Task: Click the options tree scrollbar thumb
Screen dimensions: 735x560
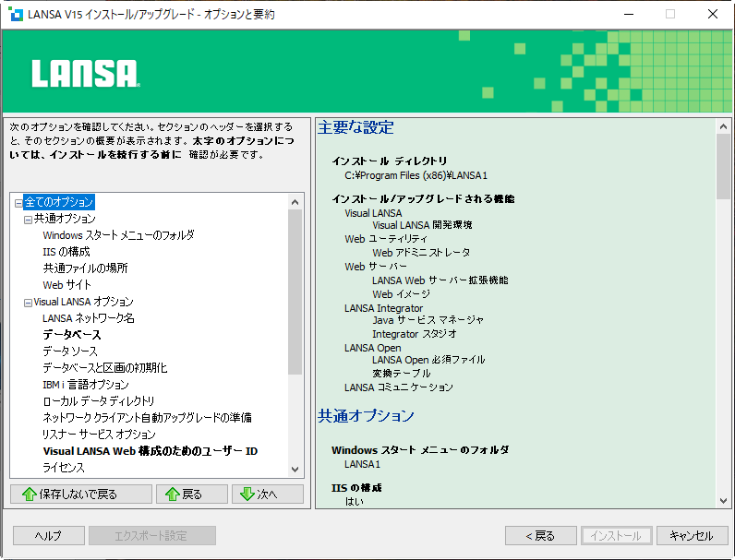Action: (295, 292)
